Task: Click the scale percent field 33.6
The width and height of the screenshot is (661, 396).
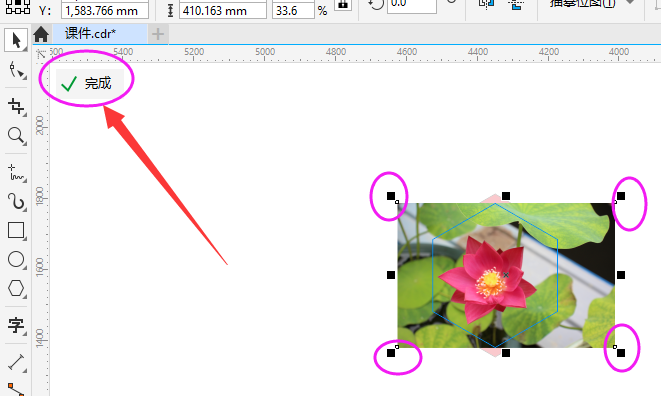Action: pos(293,11)
